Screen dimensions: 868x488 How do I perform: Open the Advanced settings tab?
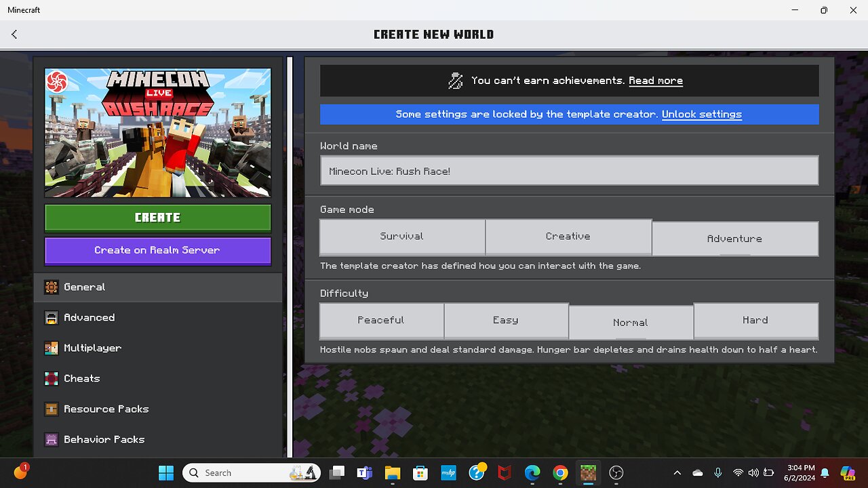click(158, 317)
